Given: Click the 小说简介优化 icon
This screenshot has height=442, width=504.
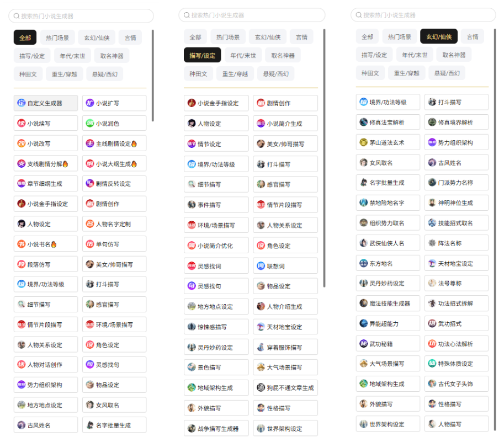Looking at the screenshot, I should coord(192,246).
